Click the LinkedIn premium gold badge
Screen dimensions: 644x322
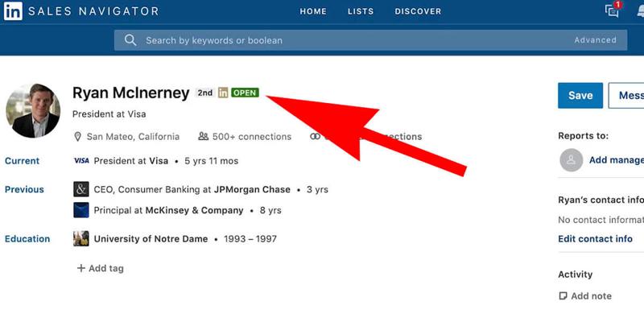pyautogui.click(x=223, y=93)
